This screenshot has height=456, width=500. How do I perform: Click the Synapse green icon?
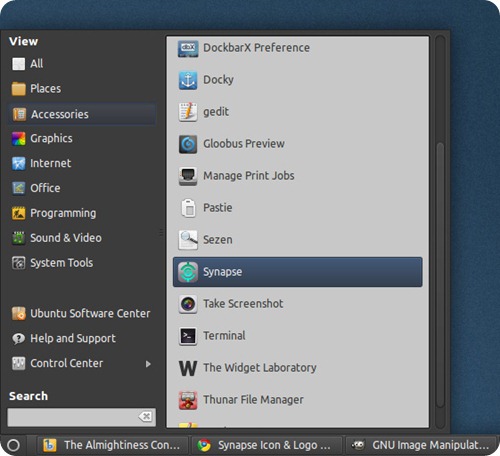(188, 272)
